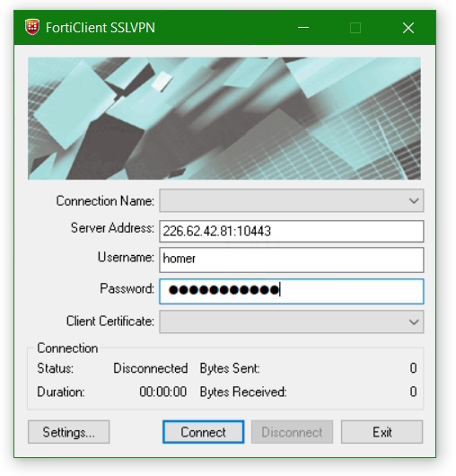This screenshot has height=476, width=456.
Task: Focus the Password field
Action: point(291,291)
